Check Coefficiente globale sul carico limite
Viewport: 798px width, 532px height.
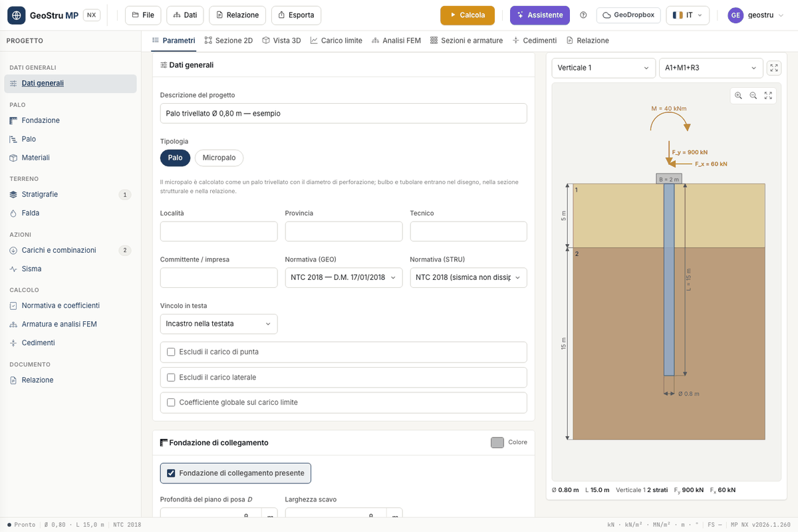pos(171,402)
